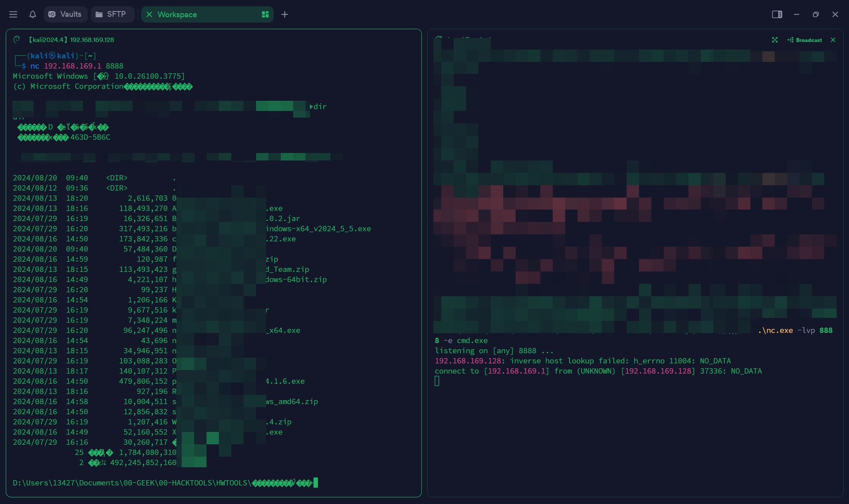Click the file size 99,237

point(154,290)
